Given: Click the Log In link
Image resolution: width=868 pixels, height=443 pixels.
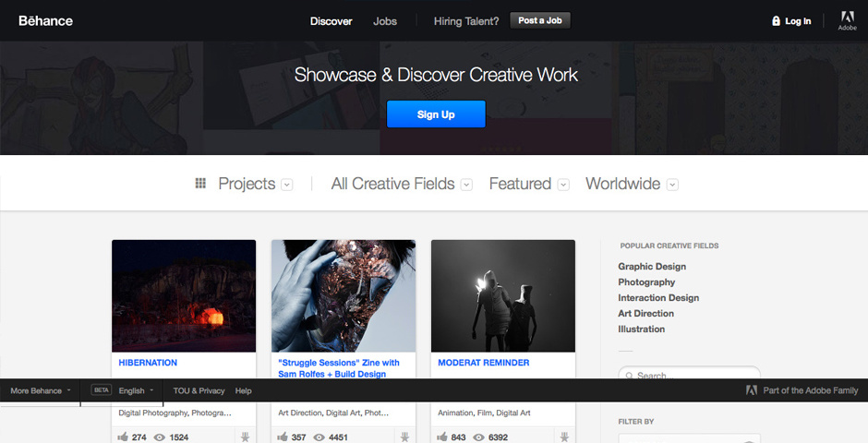Looking at the screenshot, I should [798, 21].
